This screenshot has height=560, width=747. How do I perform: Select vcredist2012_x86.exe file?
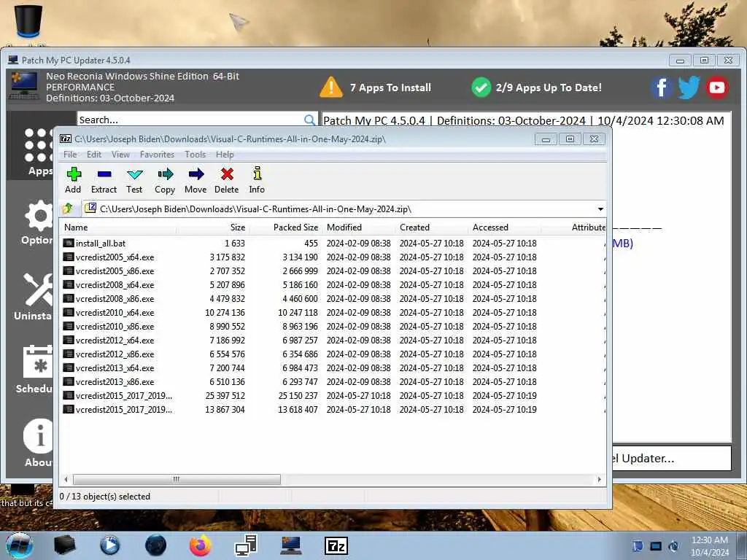click(x=109, y=354)
